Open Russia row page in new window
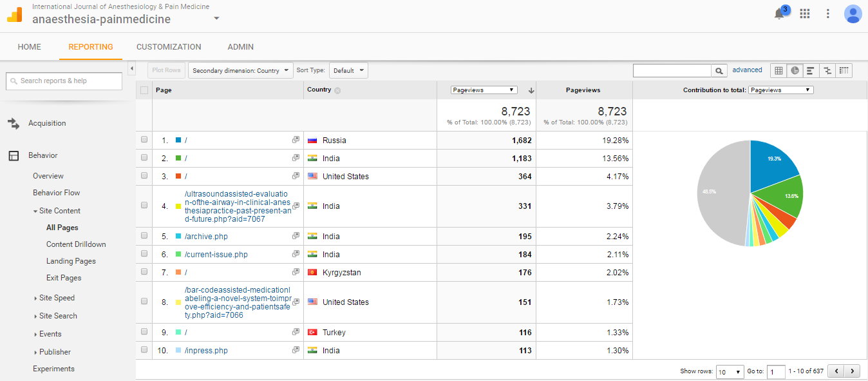 click(296, 140)
